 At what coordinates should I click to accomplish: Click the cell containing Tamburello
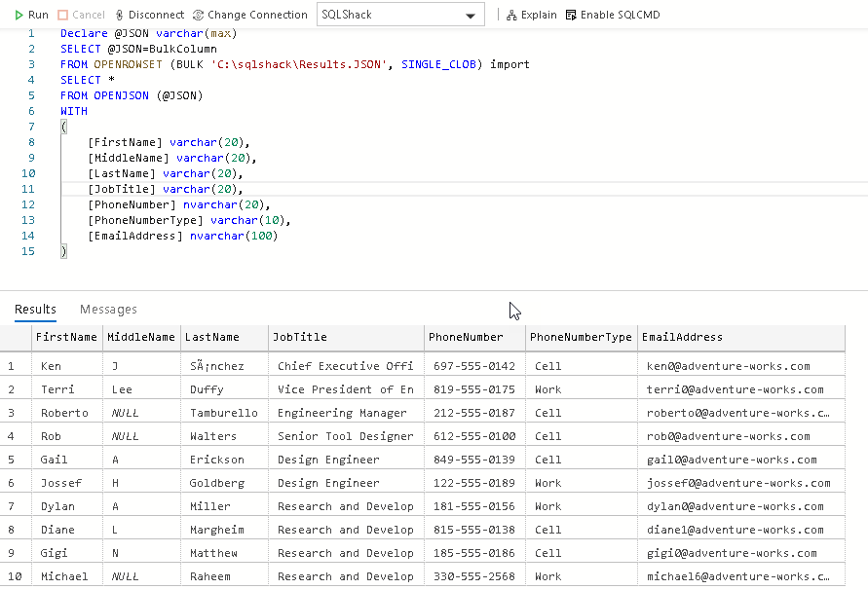coord(223,413)
